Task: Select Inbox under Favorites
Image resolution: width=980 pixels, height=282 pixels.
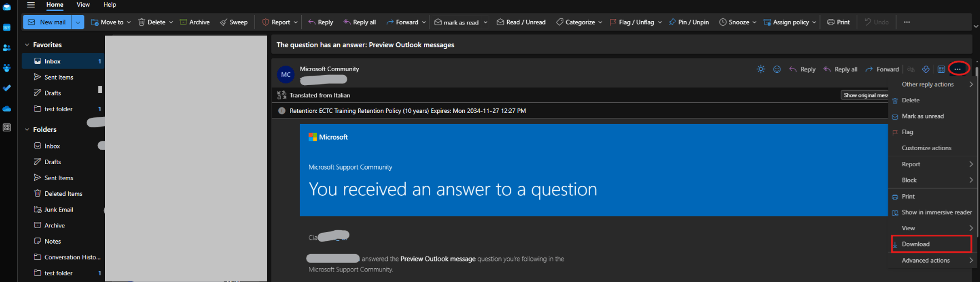Action: [63, 61]
